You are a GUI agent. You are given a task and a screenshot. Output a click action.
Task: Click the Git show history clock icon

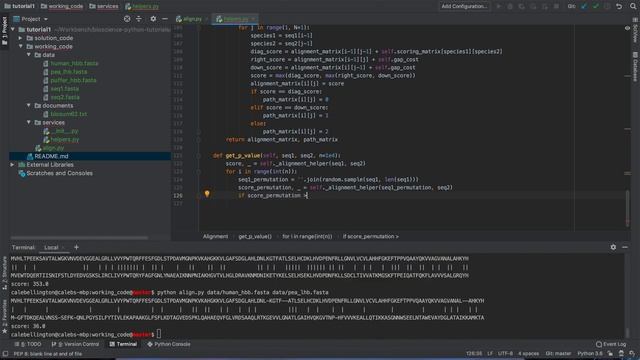pos(607,6)
